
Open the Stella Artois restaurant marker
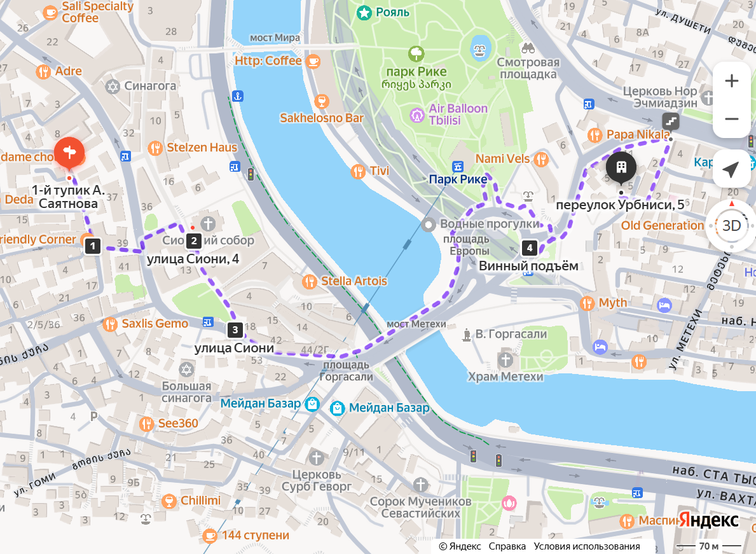tap(309, 282)
